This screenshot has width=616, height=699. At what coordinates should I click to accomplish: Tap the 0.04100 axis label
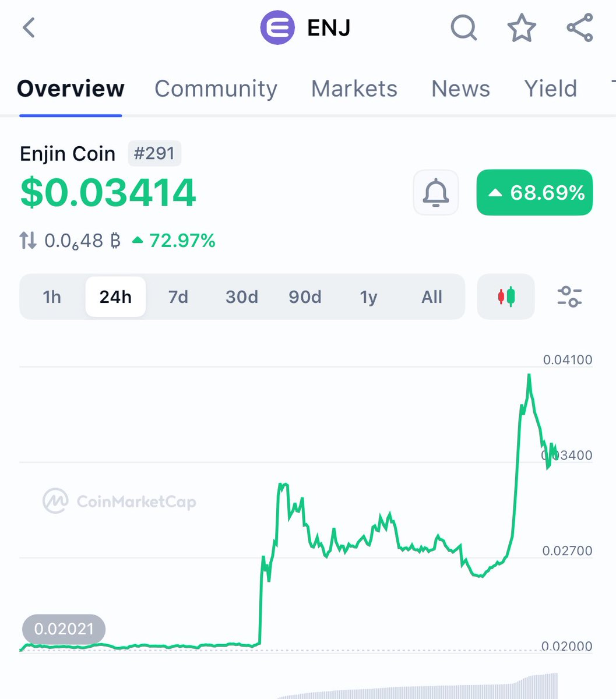pos(568,360)
